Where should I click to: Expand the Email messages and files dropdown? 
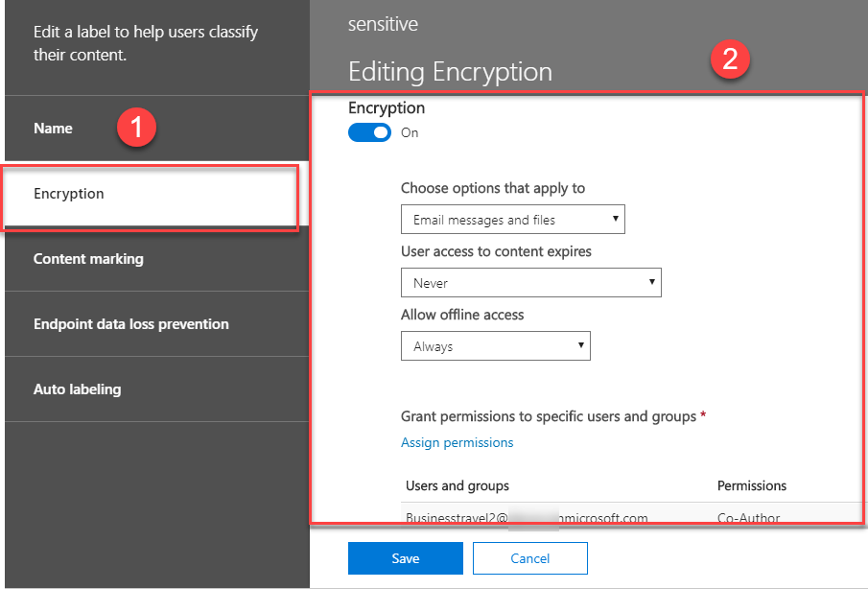click(x=512, y=220)
